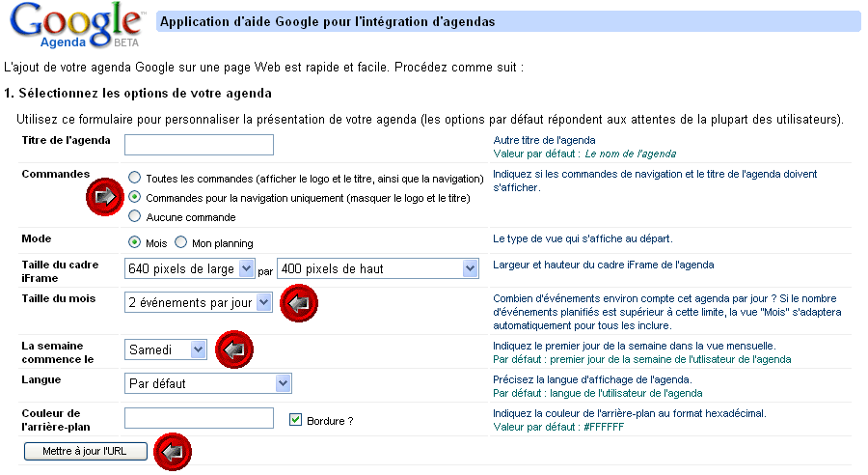Image resolution: width=868 pixels, height=475 pixels.
Task: Click the 'Taille du cadre iFrame' label
Action: [x=60, y=271]
